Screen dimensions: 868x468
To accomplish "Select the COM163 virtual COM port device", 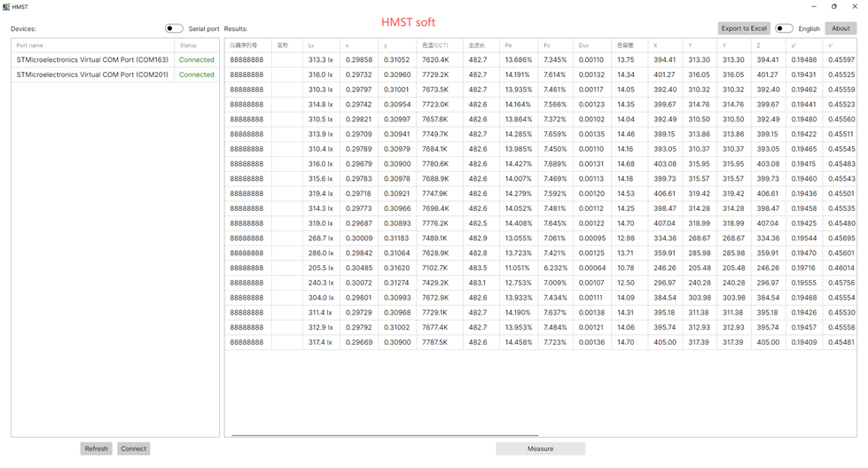I will point(92,60).
